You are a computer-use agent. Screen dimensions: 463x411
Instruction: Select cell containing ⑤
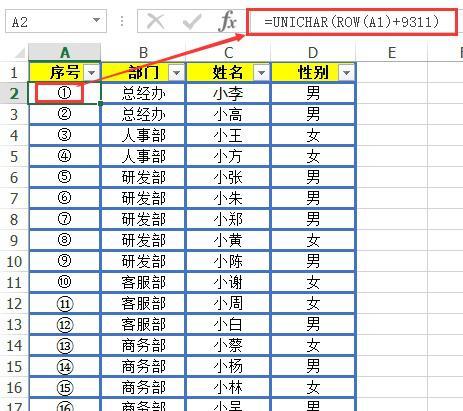[65, 177]
